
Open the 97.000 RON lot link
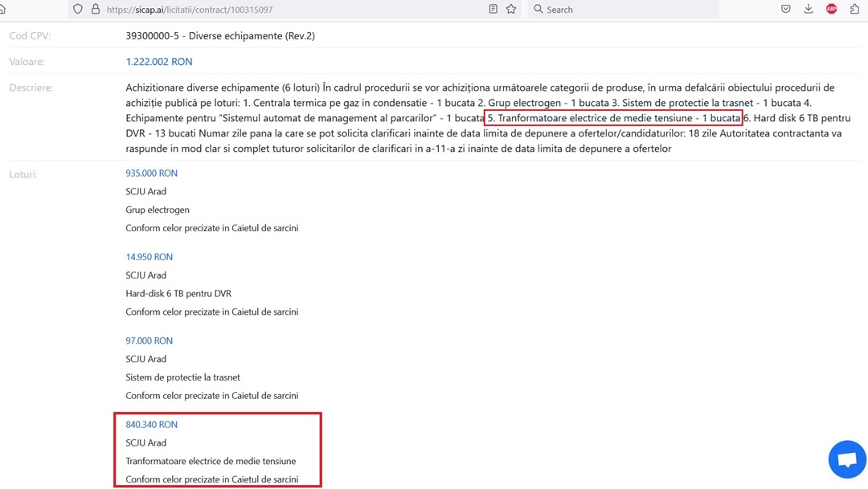point(149,340)
